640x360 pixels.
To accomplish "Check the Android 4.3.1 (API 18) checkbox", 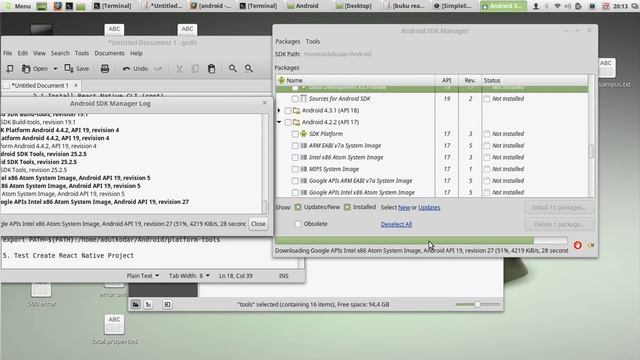I will (288, 111).
